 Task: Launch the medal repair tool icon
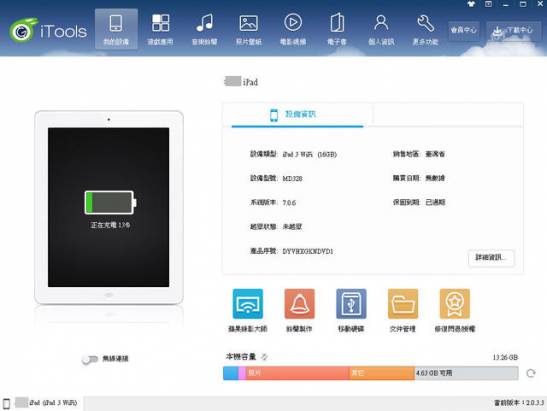coord(455,304)
